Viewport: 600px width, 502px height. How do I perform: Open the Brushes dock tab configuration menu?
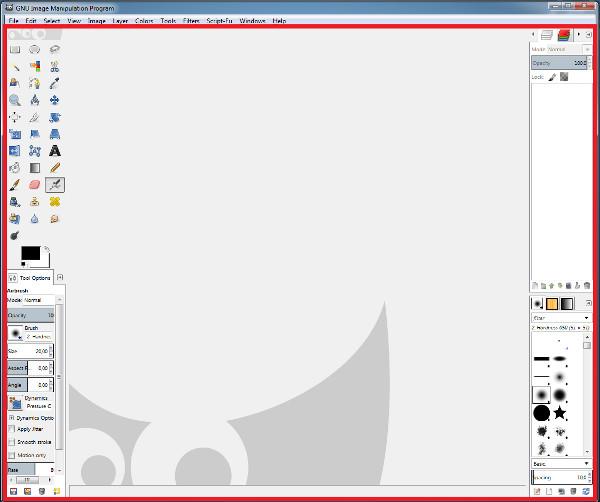(x=589, y=303)
